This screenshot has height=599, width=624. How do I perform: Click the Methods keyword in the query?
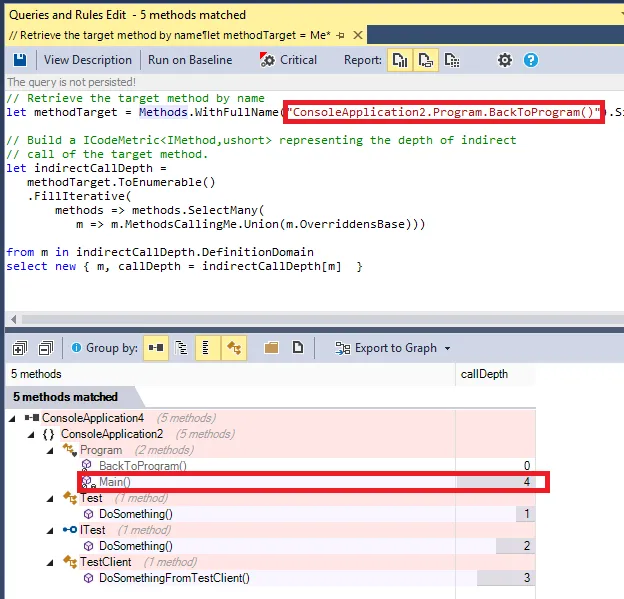pyautogui.click(x=163, y=112)
